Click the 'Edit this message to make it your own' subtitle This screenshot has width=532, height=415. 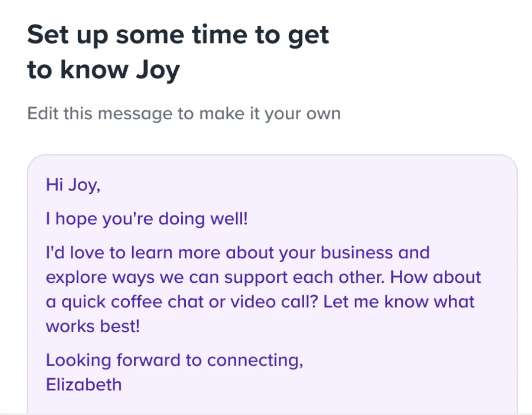[184, 113]
